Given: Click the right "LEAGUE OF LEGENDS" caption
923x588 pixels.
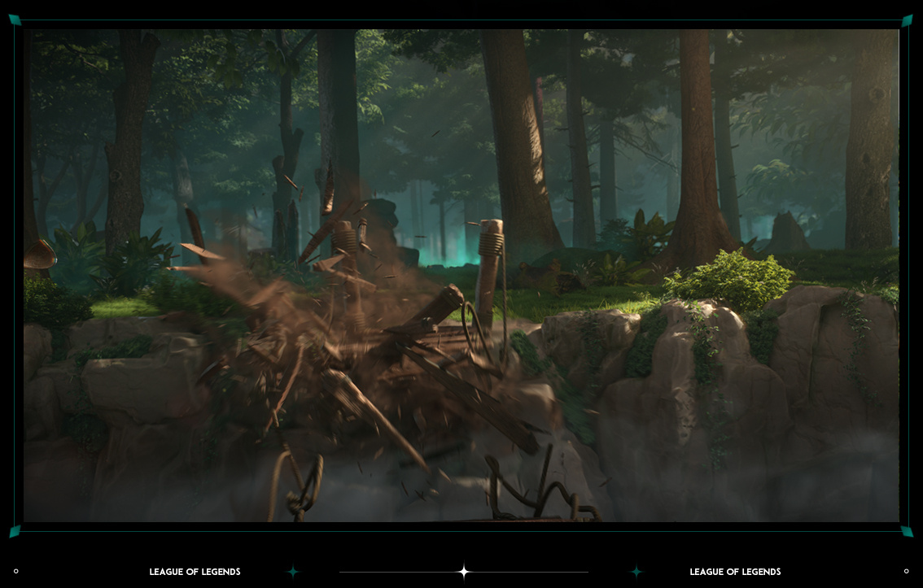Looking at the screenshot, I should pos(735,572).
